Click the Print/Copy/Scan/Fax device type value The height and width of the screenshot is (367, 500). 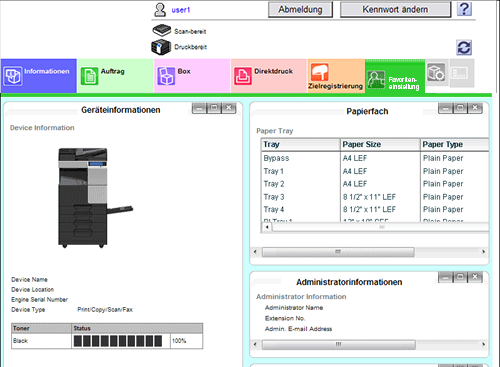tap(105, 310)
